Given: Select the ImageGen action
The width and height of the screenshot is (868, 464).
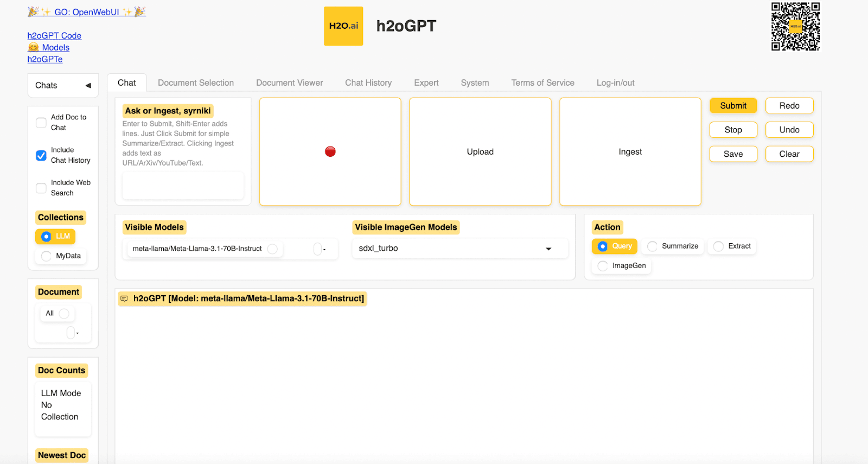Looking at the screenshot, I should pos(622,265).
